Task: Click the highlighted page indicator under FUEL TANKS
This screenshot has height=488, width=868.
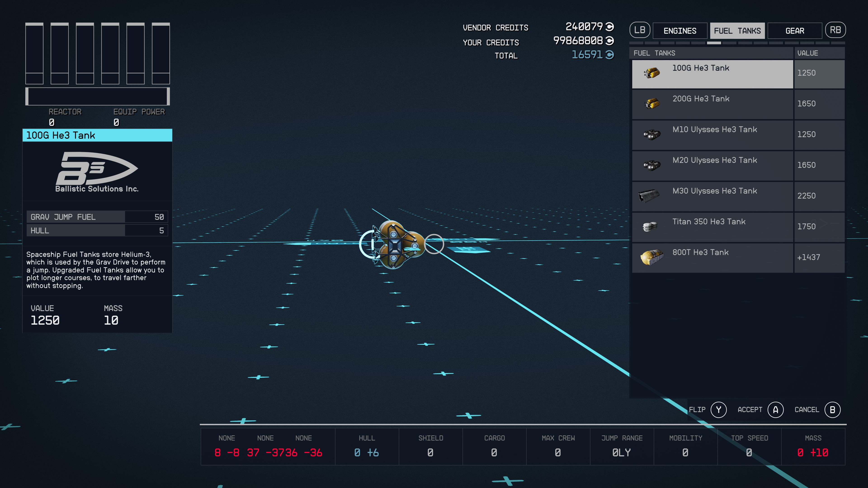Action: (x=714, y=43)
